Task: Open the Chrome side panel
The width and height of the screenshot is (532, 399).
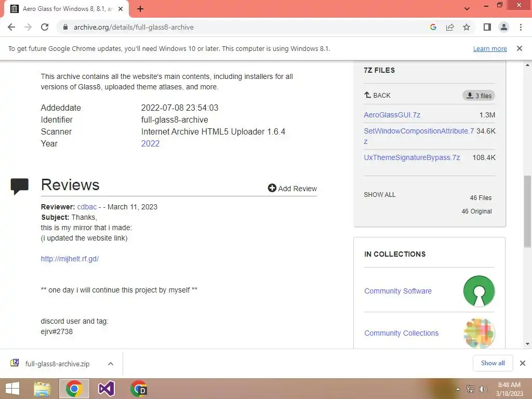Action: click(x=487, y=27)
